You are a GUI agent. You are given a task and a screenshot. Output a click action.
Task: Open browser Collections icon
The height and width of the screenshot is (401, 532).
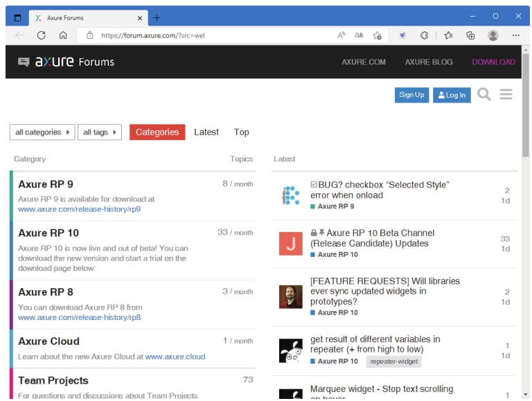click(x=470, y=35)
